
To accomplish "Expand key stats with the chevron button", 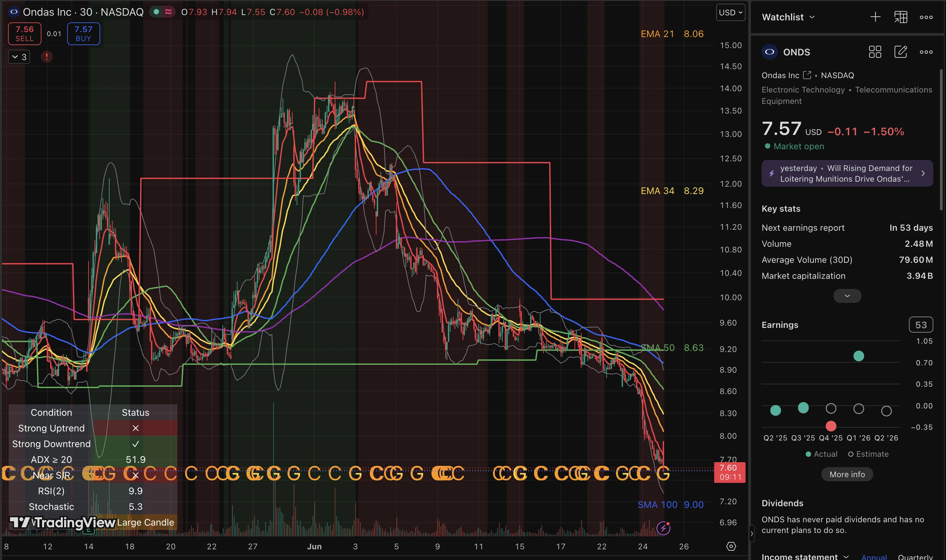I will coord(847,296).
